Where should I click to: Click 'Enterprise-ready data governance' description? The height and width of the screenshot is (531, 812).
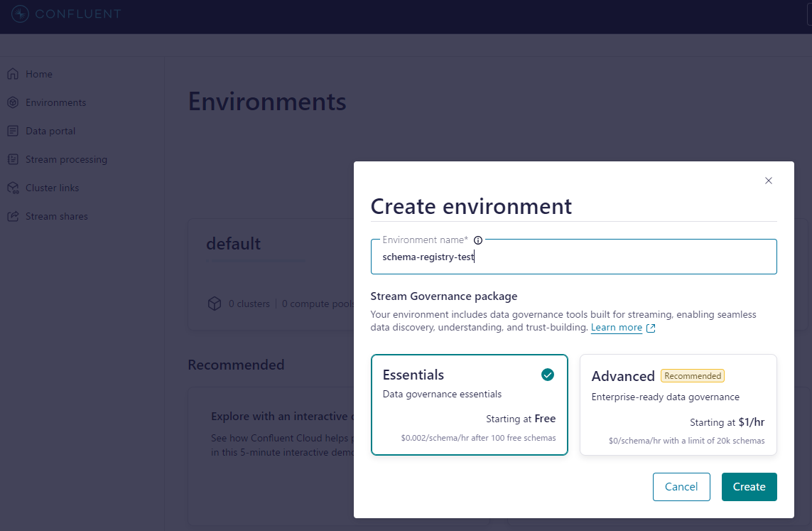[x=666, y=397]
